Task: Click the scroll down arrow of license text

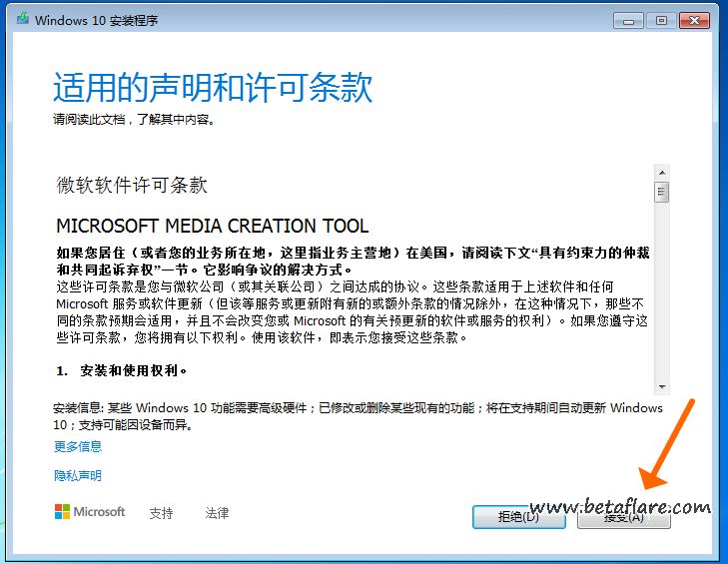Action: (x=661, y=386)
